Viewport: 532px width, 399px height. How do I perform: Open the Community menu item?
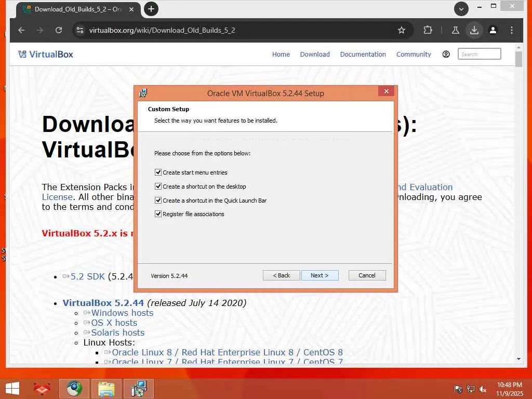[x=414, y=54]
